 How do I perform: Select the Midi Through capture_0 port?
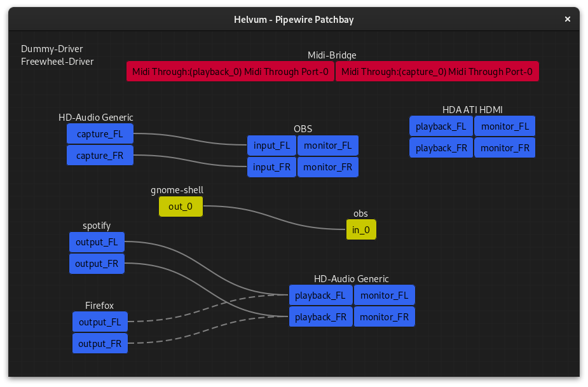click(437, 72)
